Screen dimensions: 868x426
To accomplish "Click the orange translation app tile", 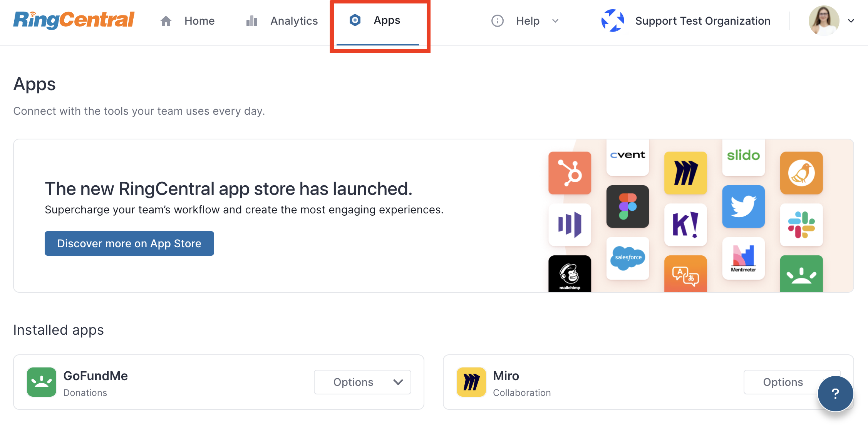I will (685, 274).
